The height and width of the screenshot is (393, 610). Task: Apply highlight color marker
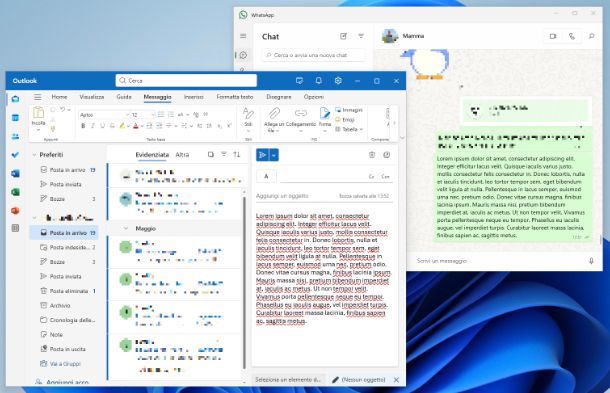[x=122, y=126]
